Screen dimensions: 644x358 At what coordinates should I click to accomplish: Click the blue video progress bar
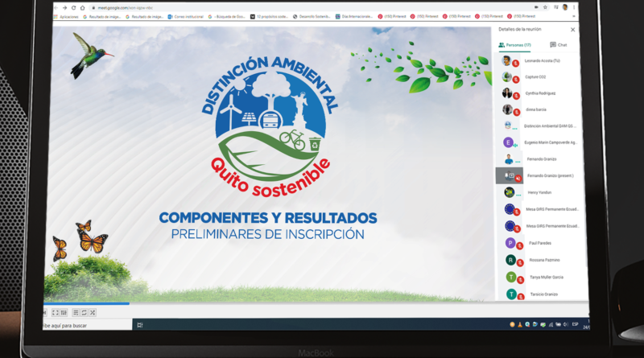click(86, 303)
